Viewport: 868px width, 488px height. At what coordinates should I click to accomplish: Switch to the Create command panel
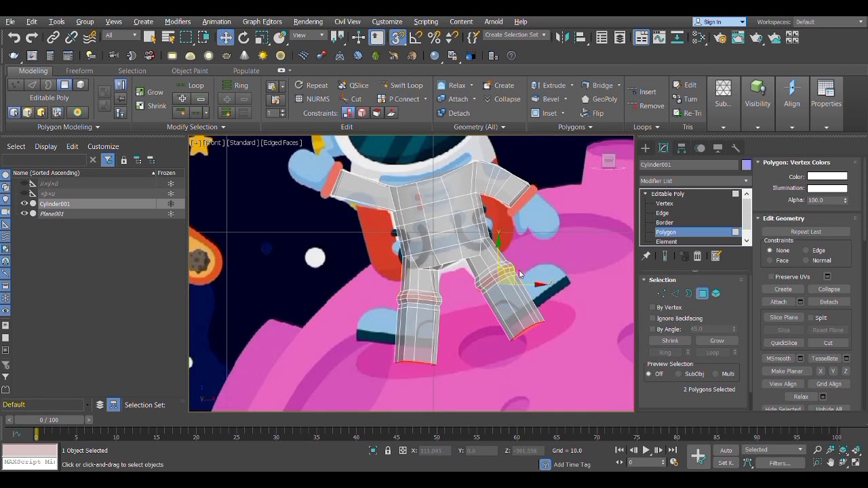pyautogui.click(x=646, y=148)
